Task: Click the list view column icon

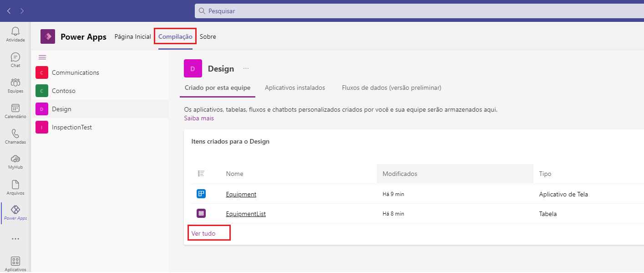Action: click(x=201, y=173)
